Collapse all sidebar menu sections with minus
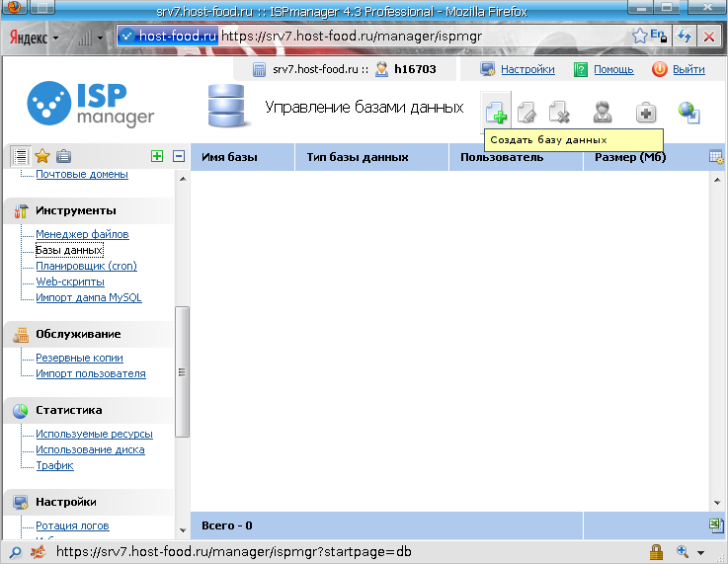 (179, 156)
